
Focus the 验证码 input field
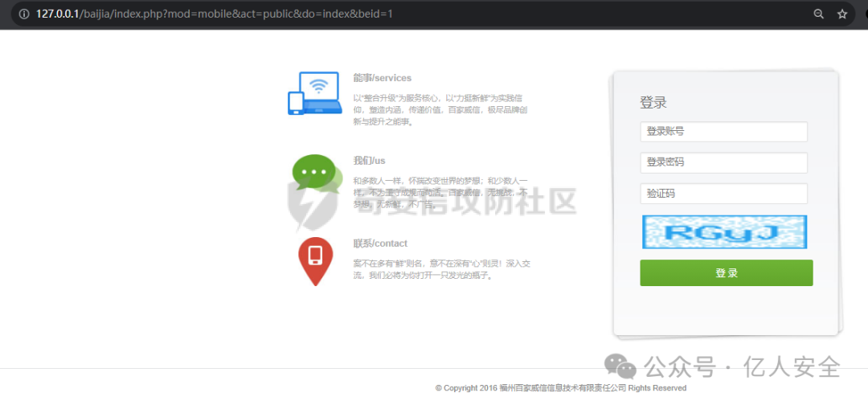point(723,194)
